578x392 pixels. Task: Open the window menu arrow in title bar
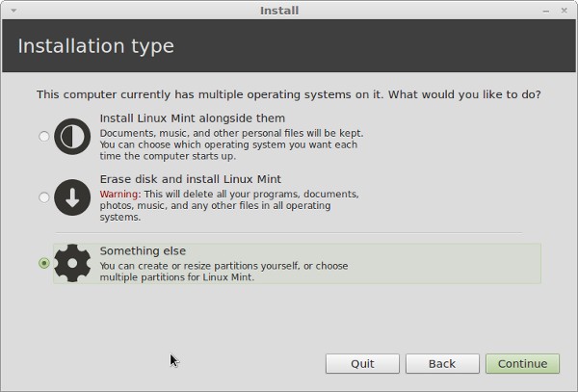click(x=12, y=11)
